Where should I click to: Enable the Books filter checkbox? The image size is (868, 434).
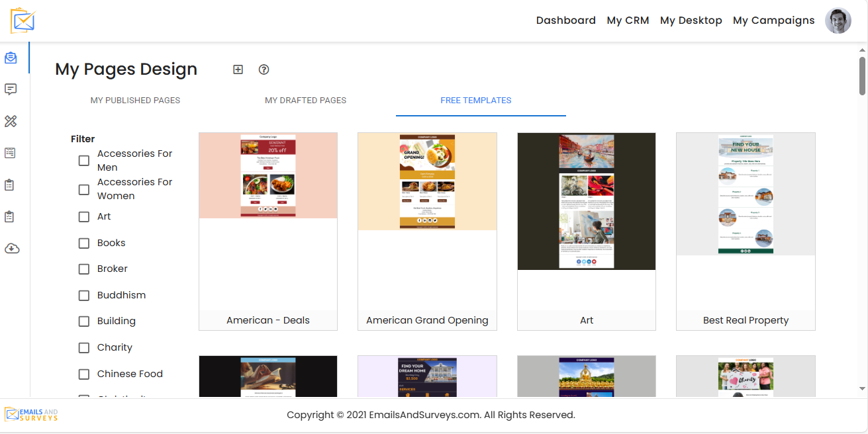[x=84, y=243]
